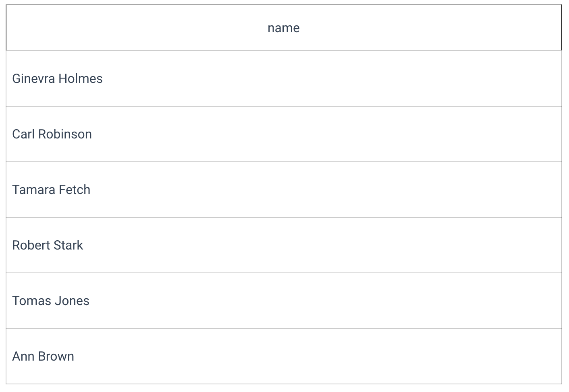Select the Carl Robinson row
Image resolution: width=569 pixels, height=392 pixels.
[284, 134]
